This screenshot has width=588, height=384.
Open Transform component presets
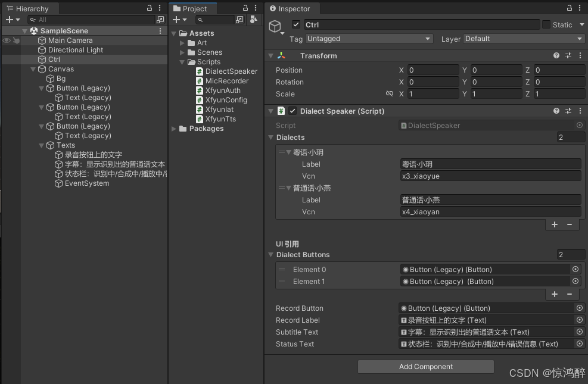568,55
